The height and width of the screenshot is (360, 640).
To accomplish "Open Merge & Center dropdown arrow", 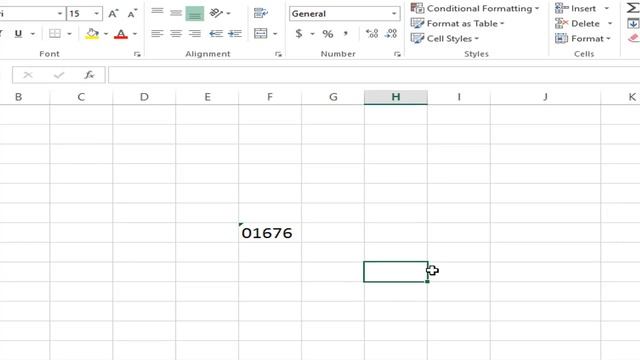I will [275, 34].
